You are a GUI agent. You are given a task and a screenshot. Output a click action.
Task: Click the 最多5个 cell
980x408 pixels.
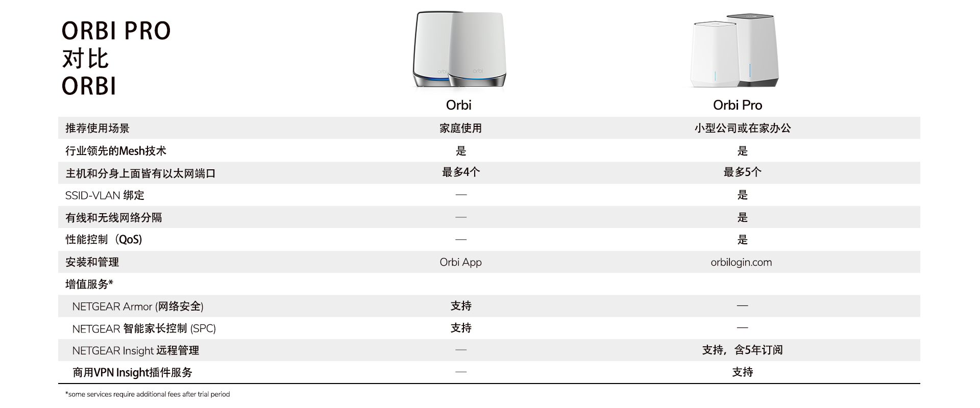(x=742, y=172)
